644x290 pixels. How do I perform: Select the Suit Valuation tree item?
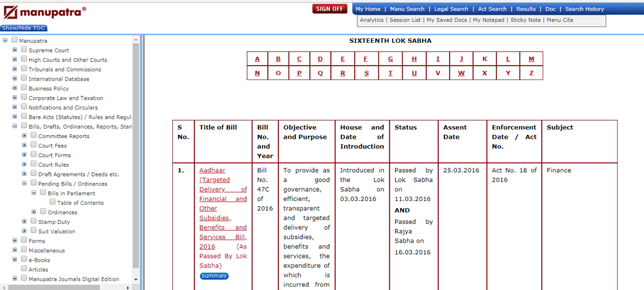[x=57, y=231]
